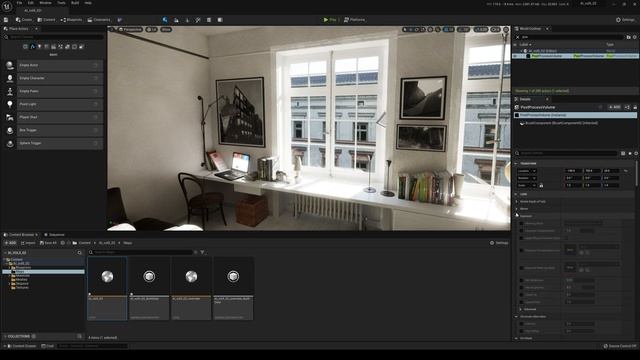This screenshot has width=640, height=360.
Task: Expand the Chromatic Aberration section
Action: pyautogui.click(x=516, y=316)
